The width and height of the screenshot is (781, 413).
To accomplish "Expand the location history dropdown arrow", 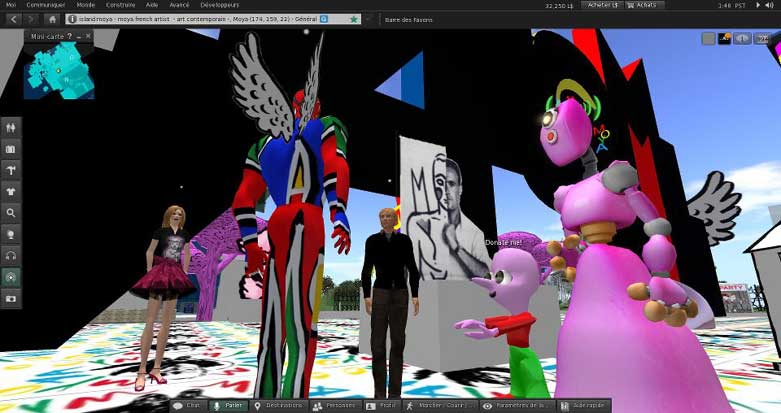I will [367, 19].
